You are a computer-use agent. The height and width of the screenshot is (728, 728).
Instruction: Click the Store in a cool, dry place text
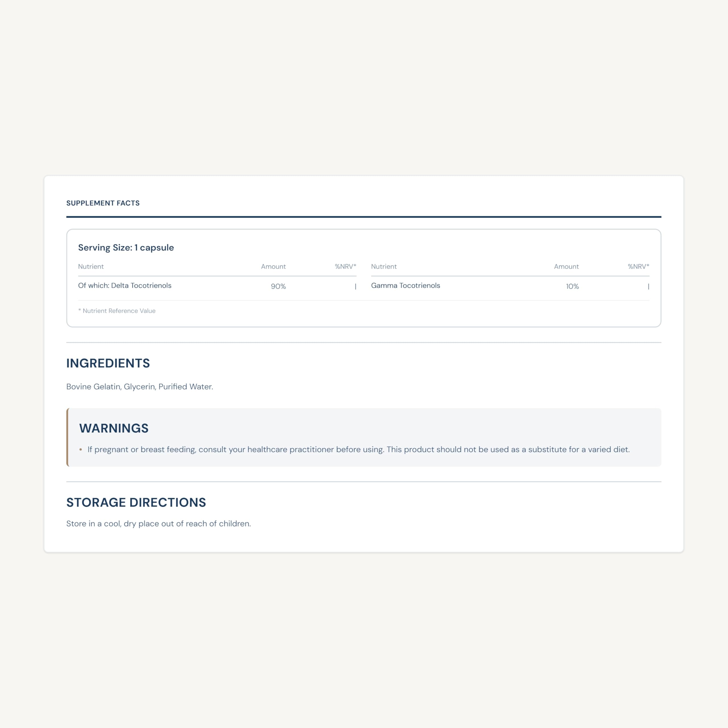click(x=158, y=524)
